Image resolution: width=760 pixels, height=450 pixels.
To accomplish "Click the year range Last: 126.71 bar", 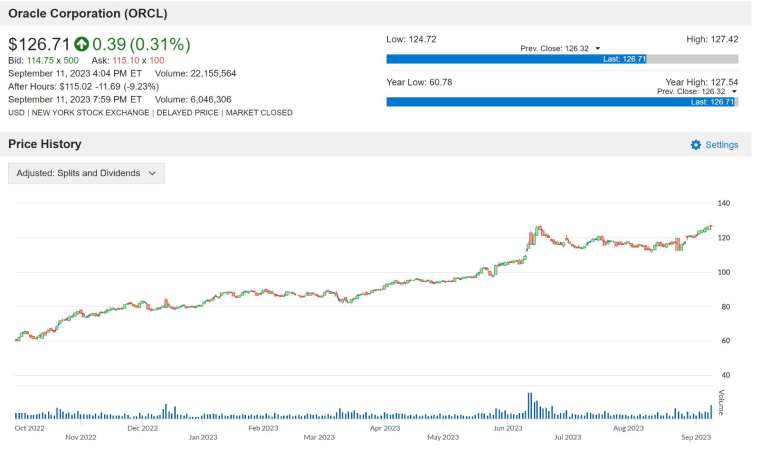I will coord(561,102).
